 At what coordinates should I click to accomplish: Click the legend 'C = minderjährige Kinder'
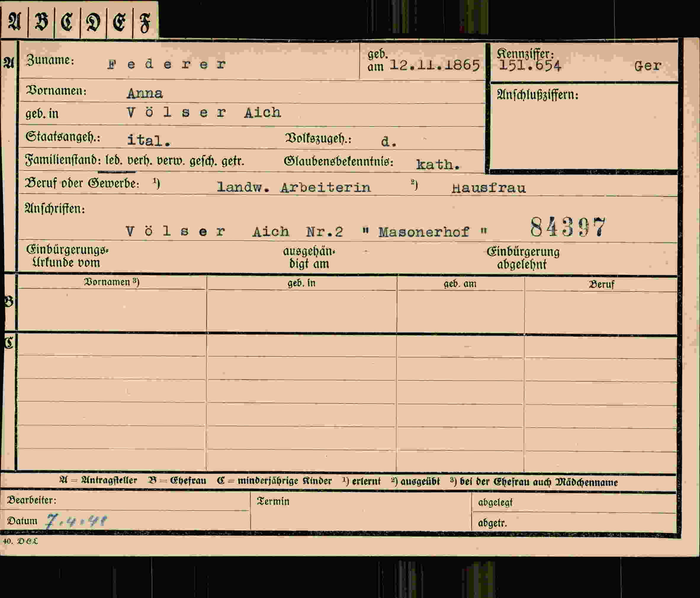pos(274,481)
